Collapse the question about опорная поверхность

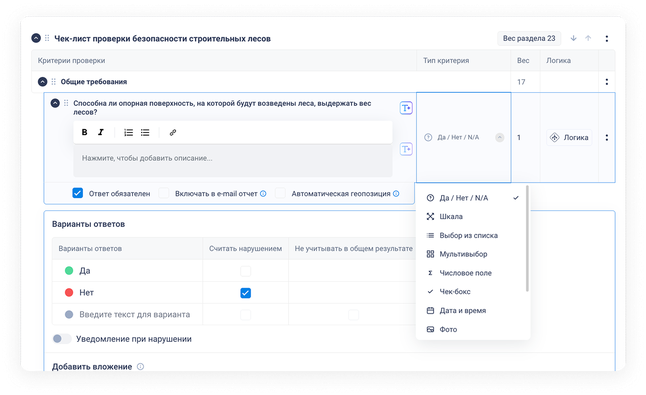pyautogui.click(x=55, y=103)
